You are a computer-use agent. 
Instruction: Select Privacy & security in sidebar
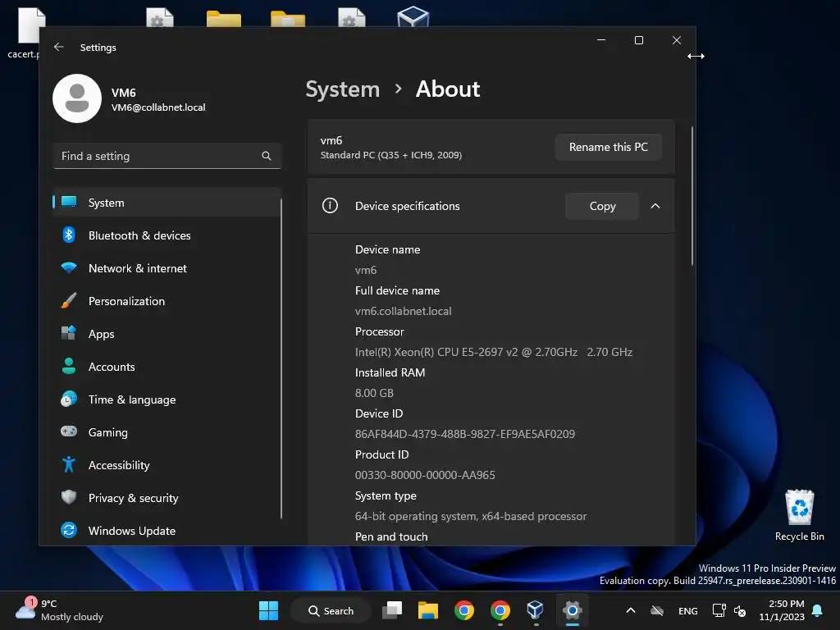click(x=167, y=498)
